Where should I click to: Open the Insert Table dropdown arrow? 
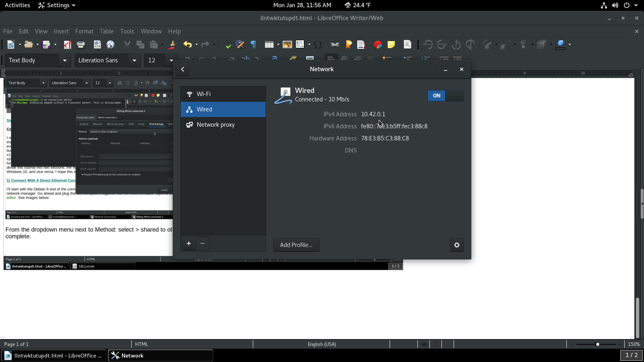tap(278, 45)
